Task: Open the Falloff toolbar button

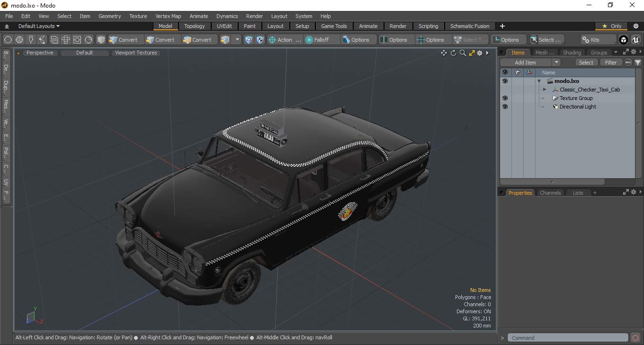Action: coord(322,40)
